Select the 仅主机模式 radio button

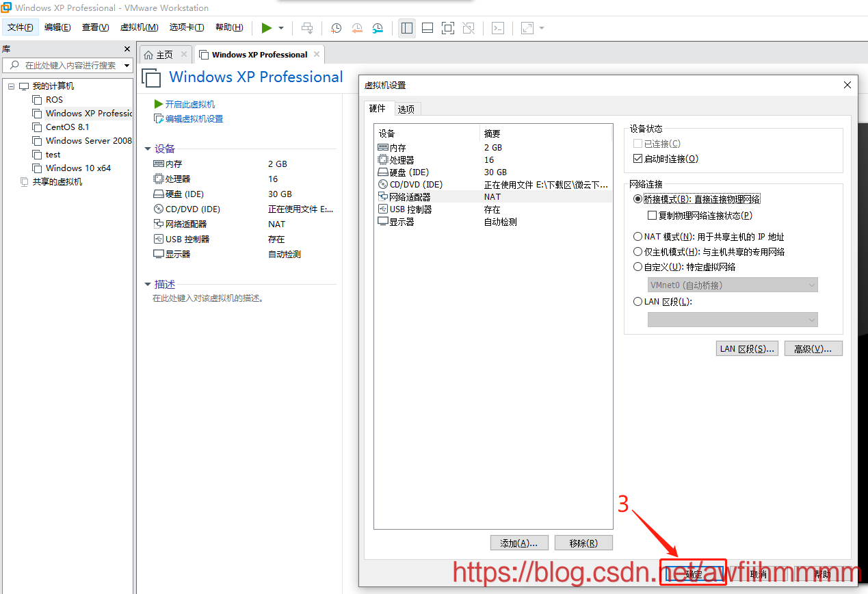pyautogui.click(x=638, y=252)
